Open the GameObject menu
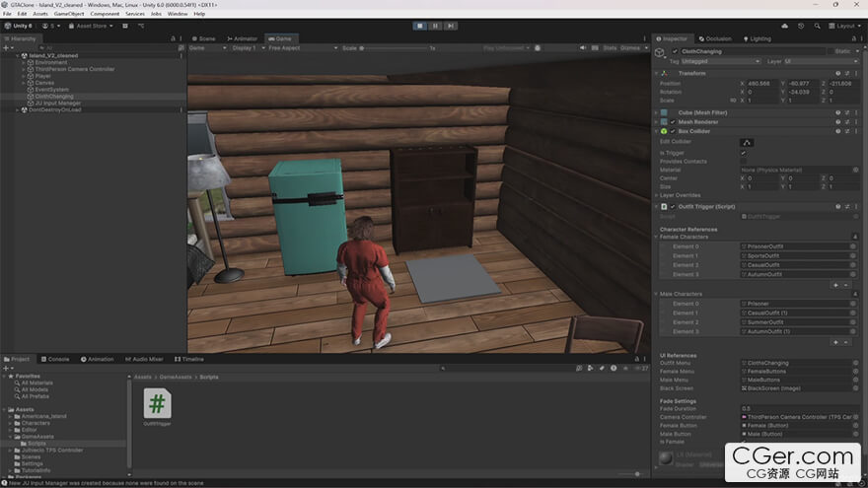 (x=69, y=14)
